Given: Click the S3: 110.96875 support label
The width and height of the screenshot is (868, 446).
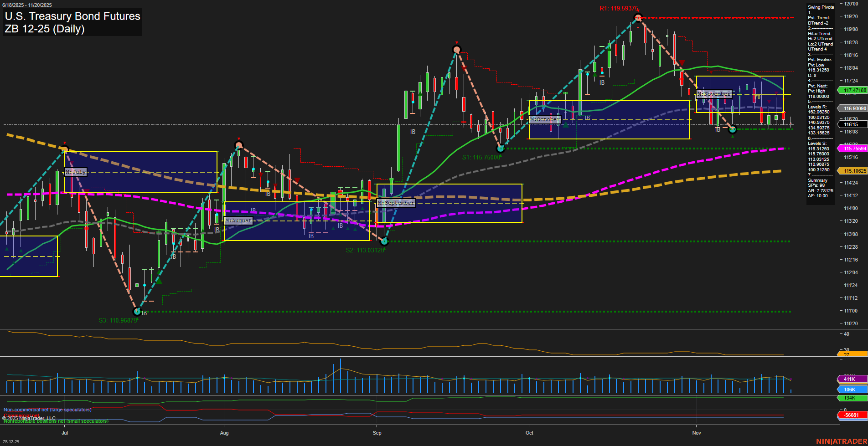Looking at the screenshot, I should click(x=117, y=320).
